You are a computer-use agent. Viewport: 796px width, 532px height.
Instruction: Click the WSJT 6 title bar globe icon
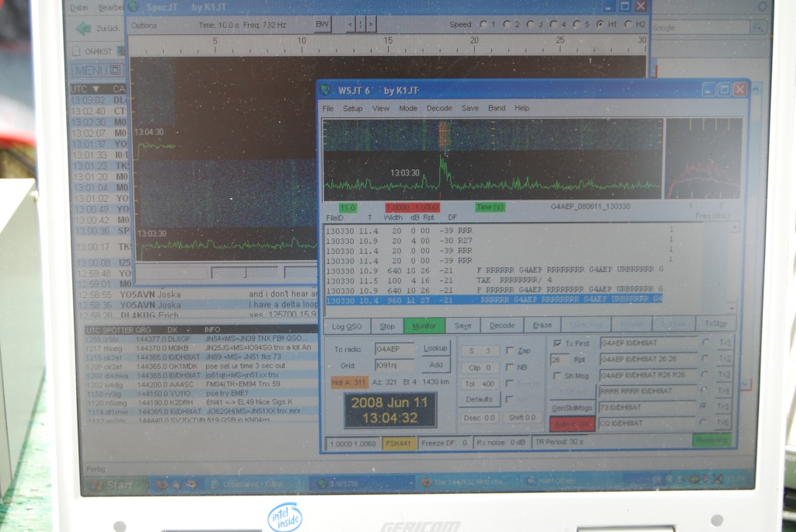pos(326,90)
